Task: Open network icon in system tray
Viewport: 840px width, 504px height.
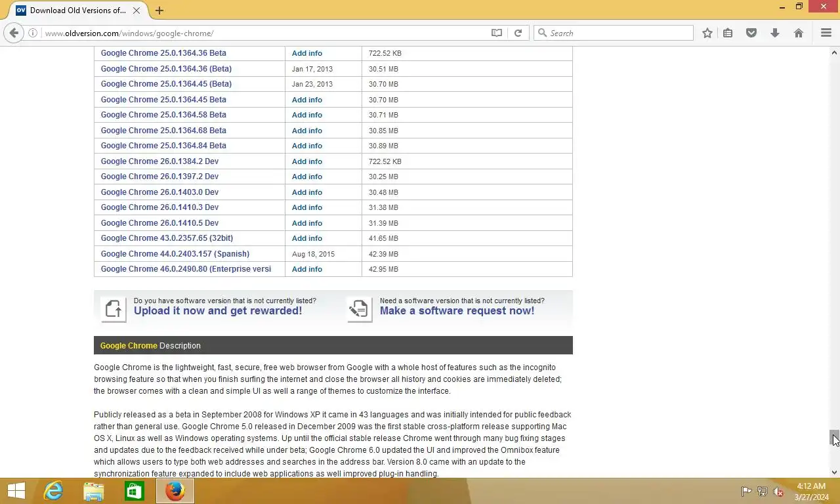Action: coord(762,492)
